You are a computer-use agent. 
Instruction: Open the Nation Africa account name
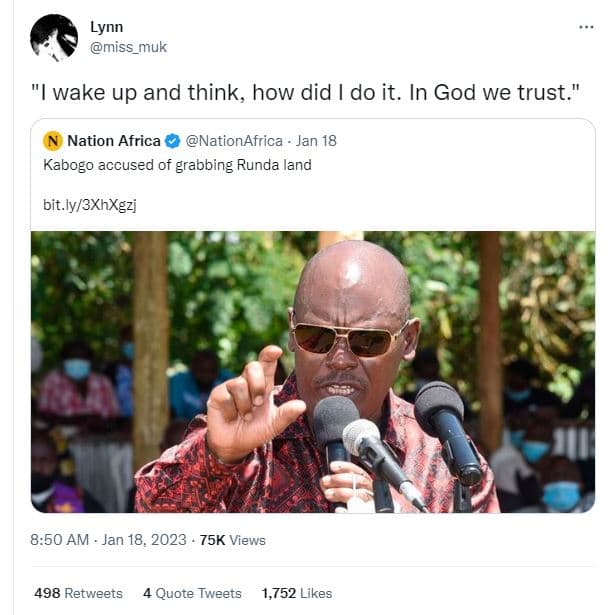[x=114, y=141]
